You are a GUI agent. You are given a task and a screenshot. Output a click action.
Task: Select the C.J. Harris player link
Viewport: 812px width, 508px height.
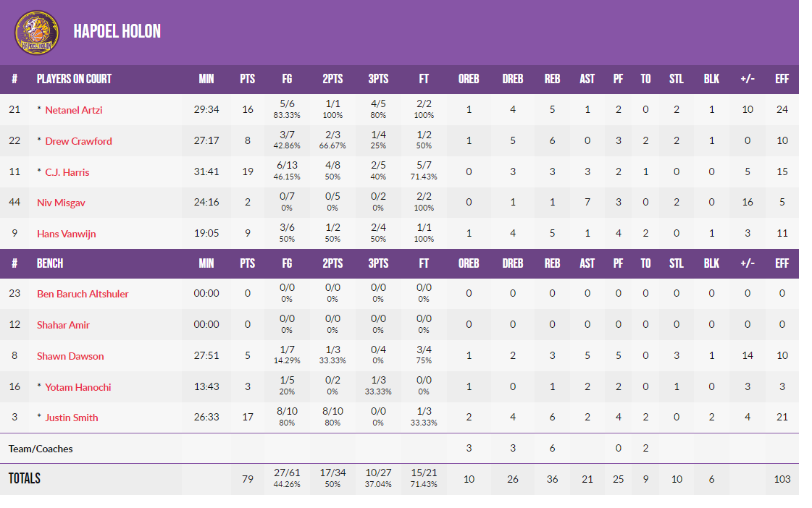pyautogui.click(x=67, y=172)
